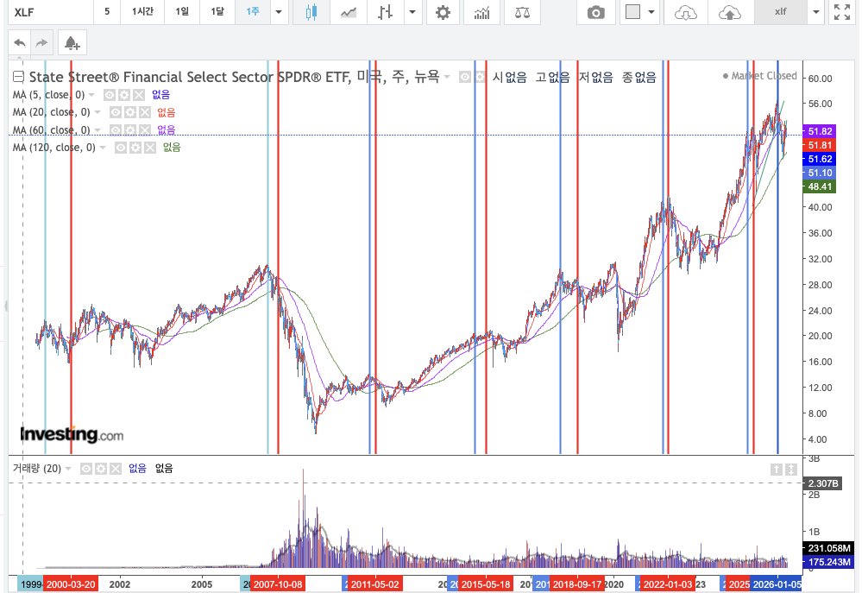
Task: Open settings for MA (5, close, 0)
Action: point(124,95)
